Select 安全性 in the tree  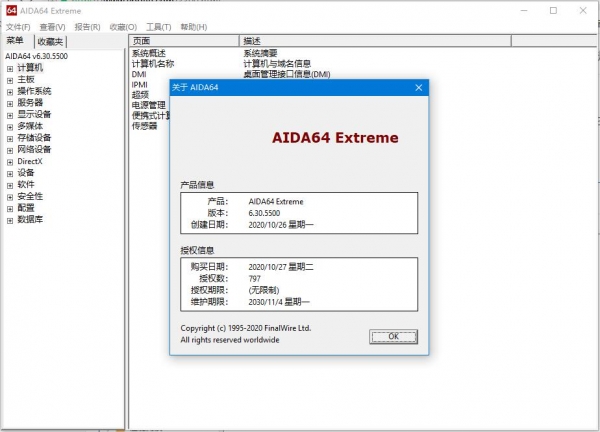click(30, 196)
